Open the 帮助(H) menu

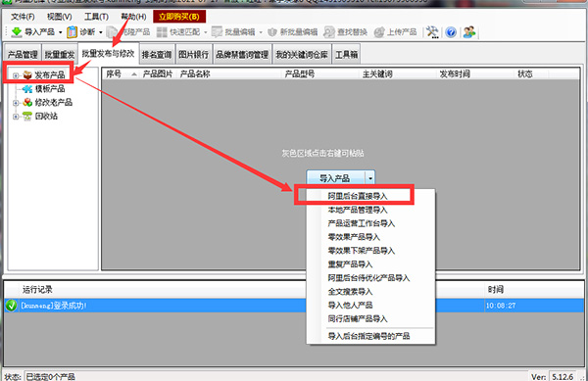pos(133,17)
